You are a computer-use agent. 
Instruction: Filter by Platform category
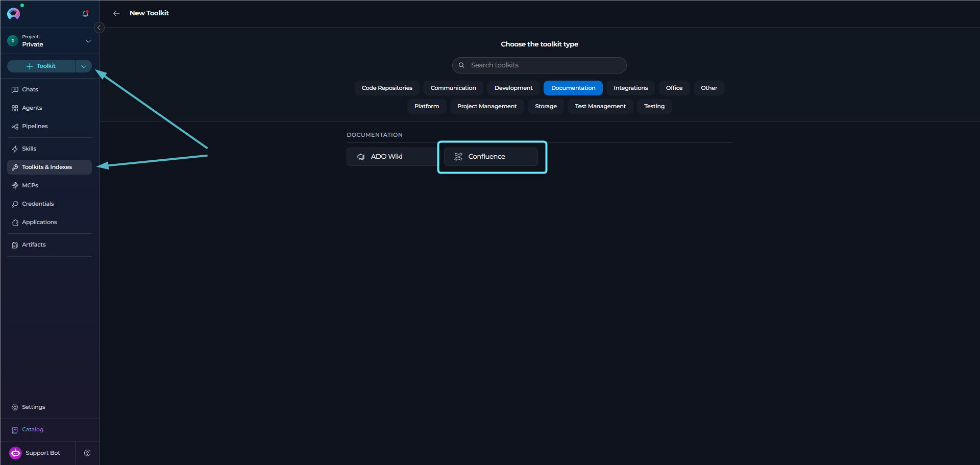pos(427,106)
